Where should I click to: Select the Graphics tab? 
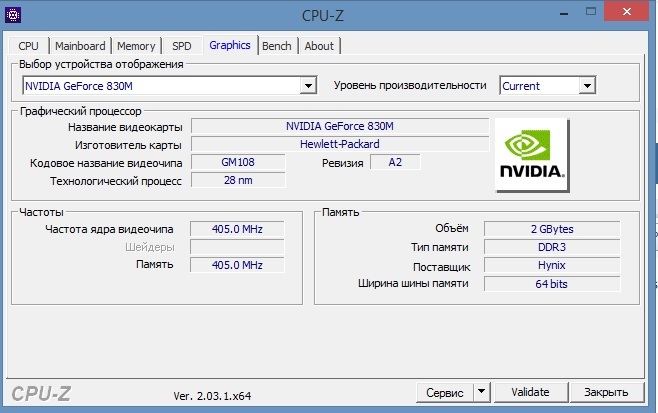229,45
